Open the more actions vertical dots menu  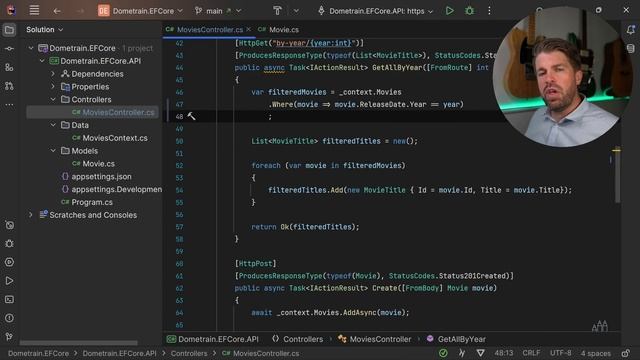(x=489, y=11)
